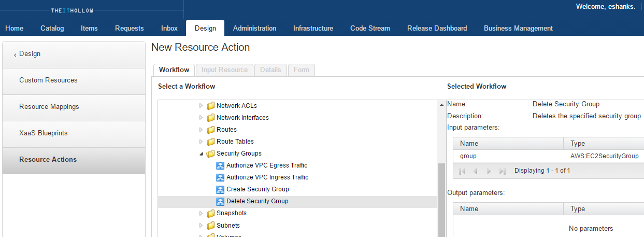This screenshot has width=644, height=237.
Task: Go to last page of input parameters
Action: (502, 171)
